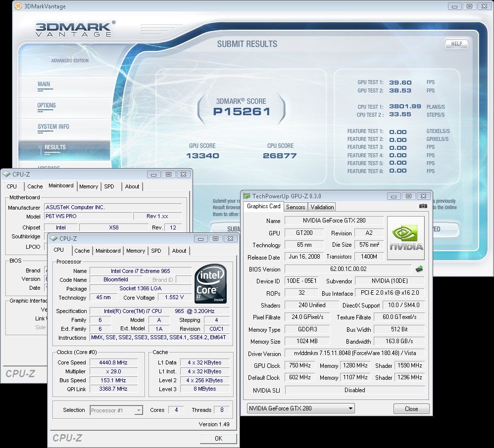
Task: Minimize the front CPU-Z window
Action: click(200, 239)
